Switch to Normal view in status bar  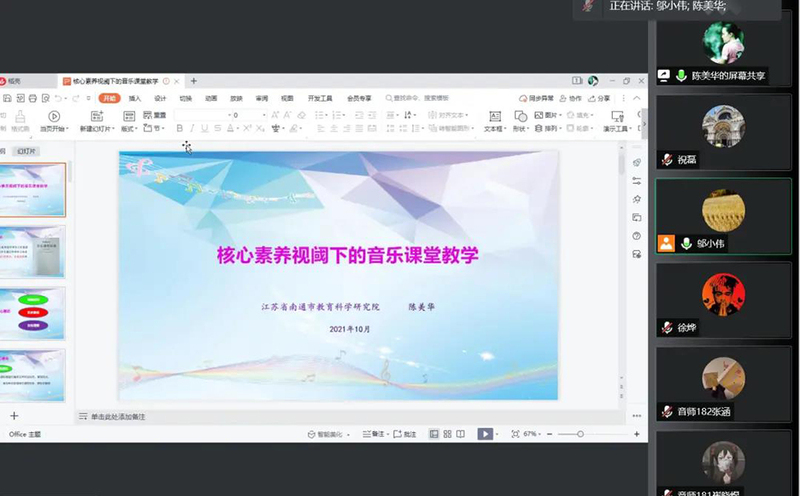pyautogui.click(x=434, y=434)
